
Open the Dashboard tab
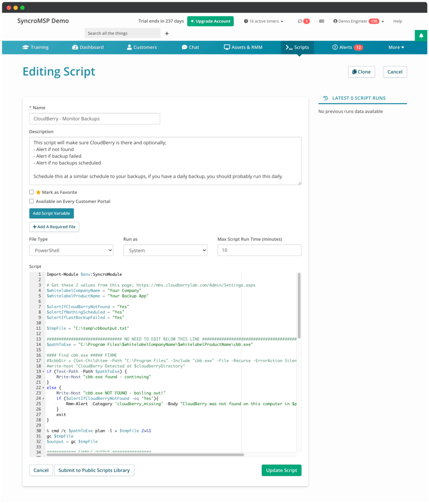pyautogui.click(x=88, y=47)
